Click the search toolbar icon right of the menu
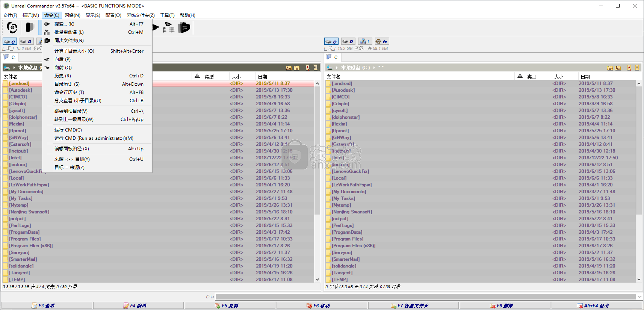 click(156, 27)
